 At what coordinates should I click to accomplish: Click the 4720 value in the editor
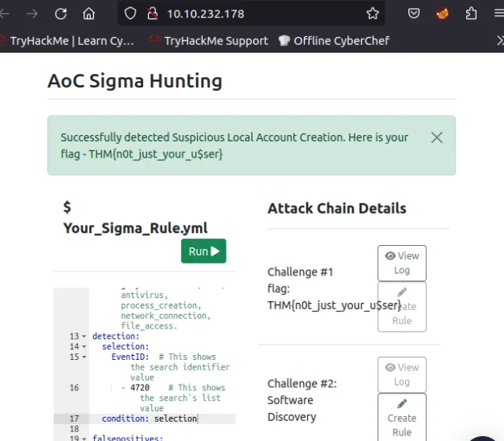coord(140,388)
